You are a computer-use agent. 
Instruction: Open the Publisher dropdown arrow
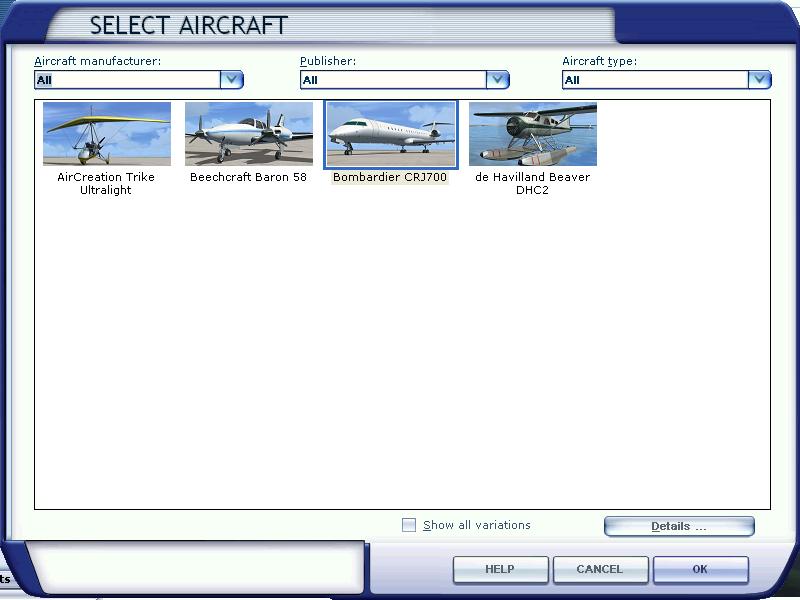coord(497,80)
